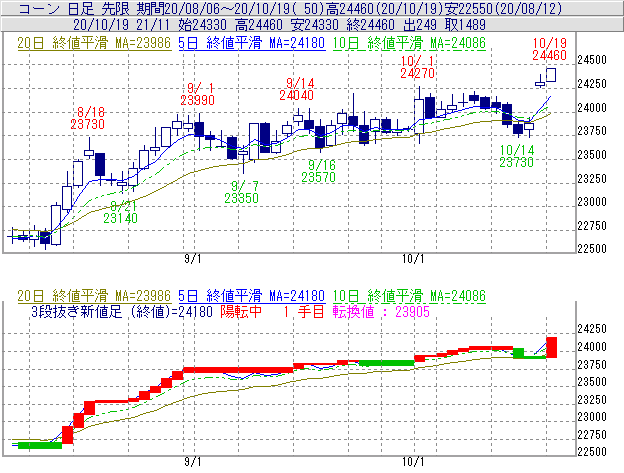Click the 始24330 open price value
This screenshot has width=624, height=473.
(x=203, y=25)
